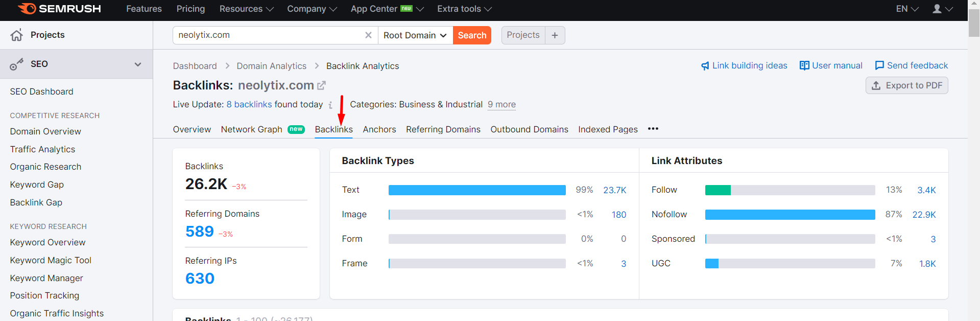The width and height of the screenshot is (980, 321).
Task: Open Keyword Overview in sidebar
Action: (48, 242)
